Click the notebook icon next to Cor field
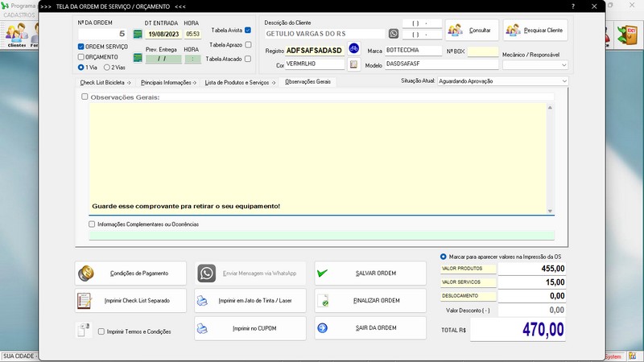The image size is (644, 362). point(353,64)
